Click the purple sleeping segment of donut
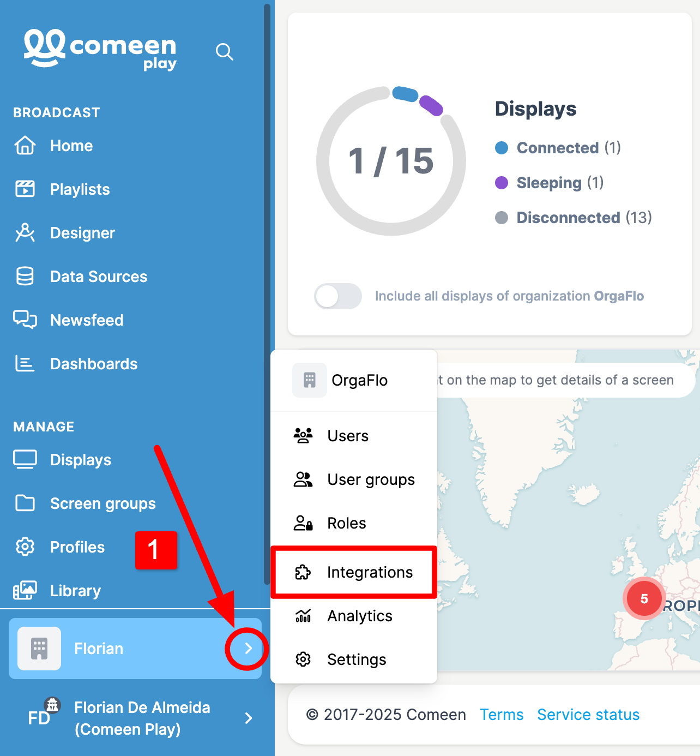This screenshot has height=756, width=700. tap(431, 105)
